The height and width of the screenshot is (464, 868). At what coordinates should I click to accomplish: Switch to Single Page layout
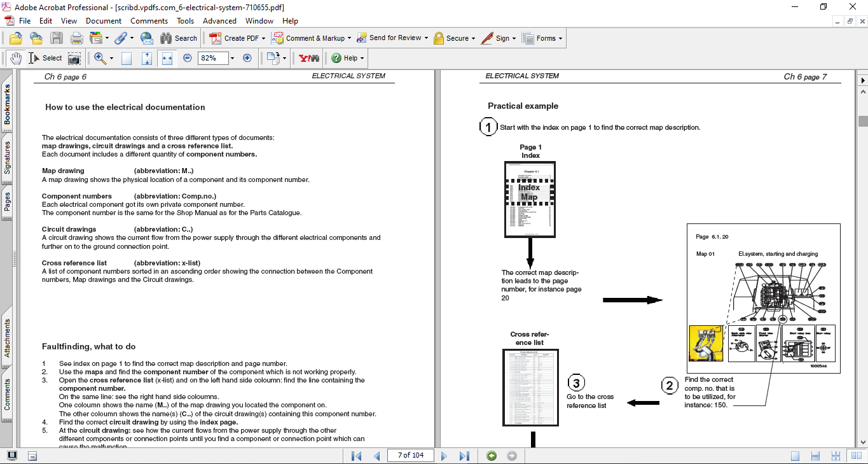(x=796, y=456)
